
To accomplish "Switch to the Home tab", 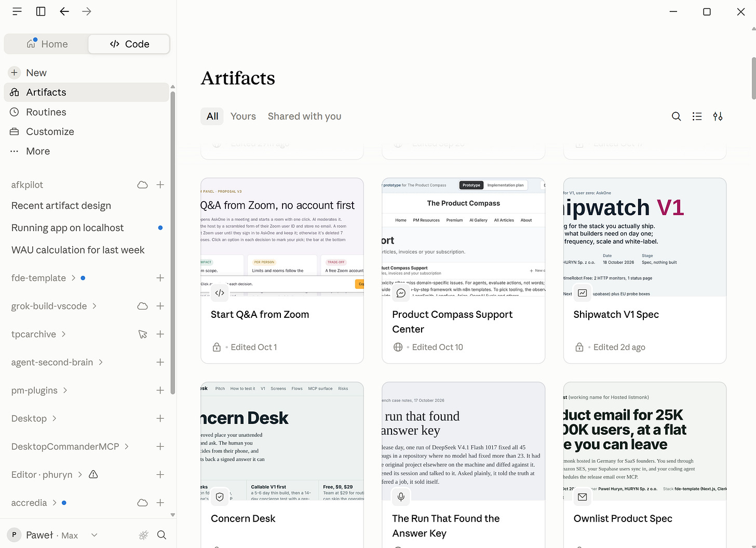I will [x=47, y=44].
